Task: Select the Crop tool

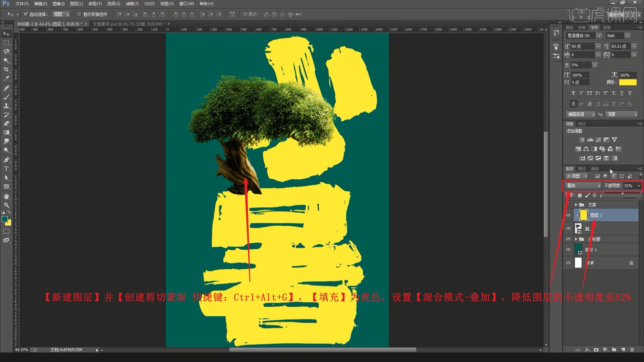Action: tap(6, 69)
